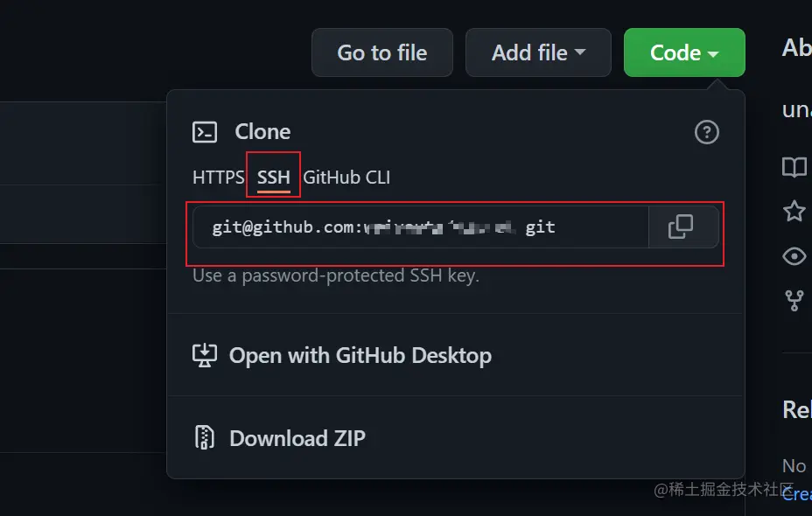
Task: Click the GitHub Desktop download icon
Action: (x=205, y=356)
